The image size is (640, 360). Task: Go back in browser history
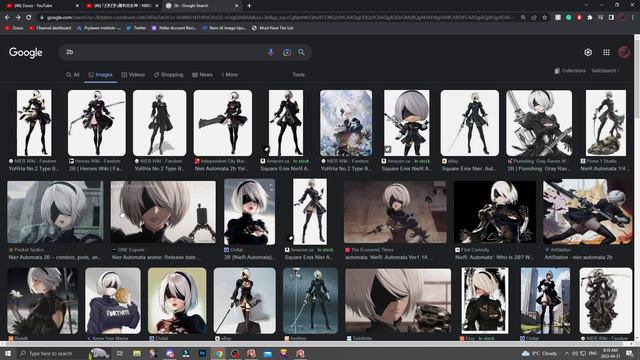[x=7, y=18]
